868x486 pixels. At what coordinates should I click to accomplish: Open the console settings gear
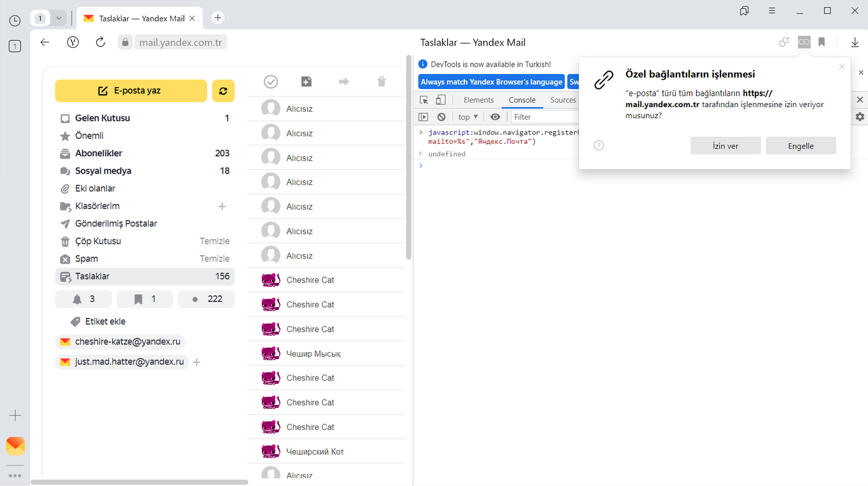pyautogui.click(x=860, y=117)
